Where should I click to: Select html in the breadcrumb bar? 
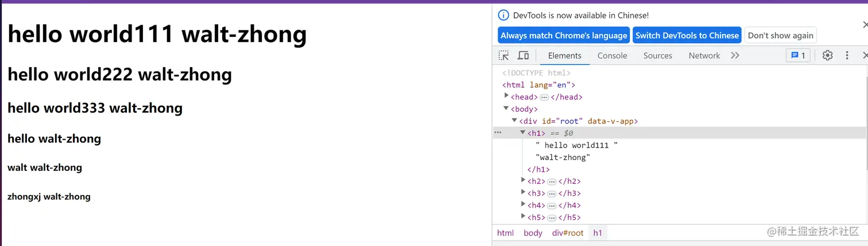pyautogui.click(x=505, y=233)
